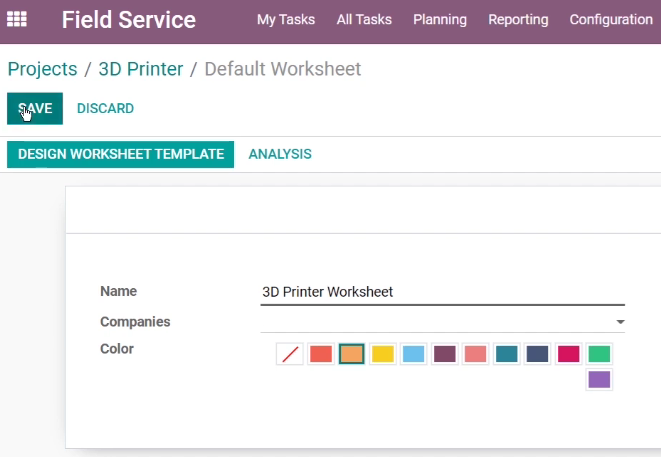Viewport: 661px width, 457px height.
Task: Choose the green color swatch
Action: [x=599, y=354]
